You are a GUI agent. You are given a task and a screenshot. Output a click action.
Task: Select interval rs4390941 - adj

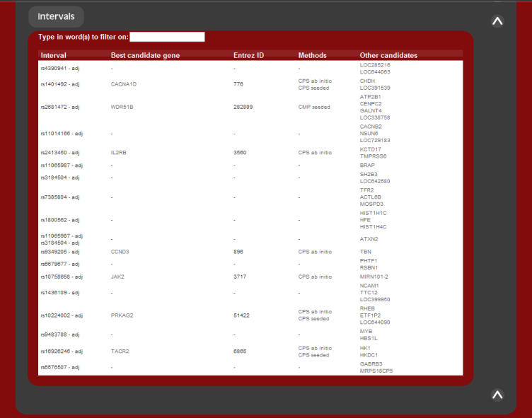point(60,68)
